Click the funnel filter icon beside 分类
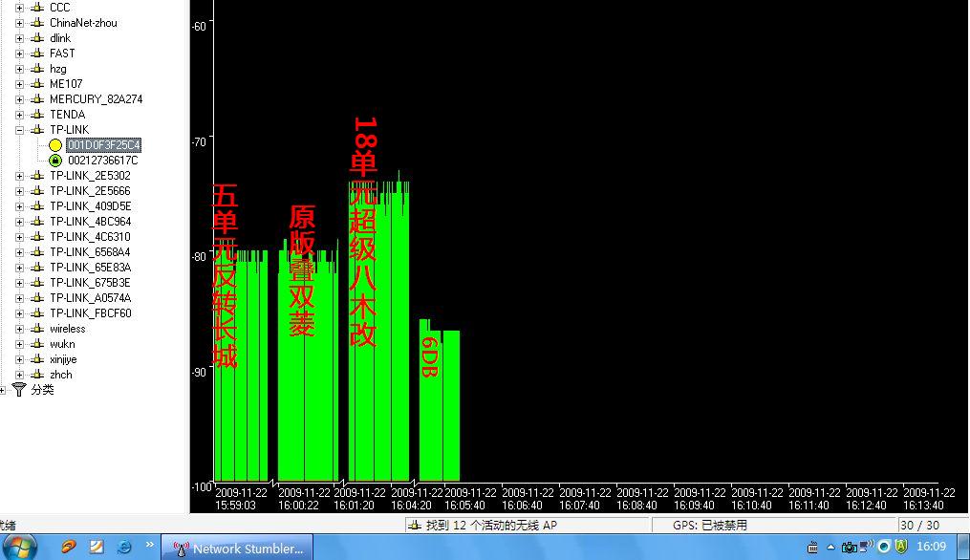Viewport: 970px width, 560px height. 19,390
